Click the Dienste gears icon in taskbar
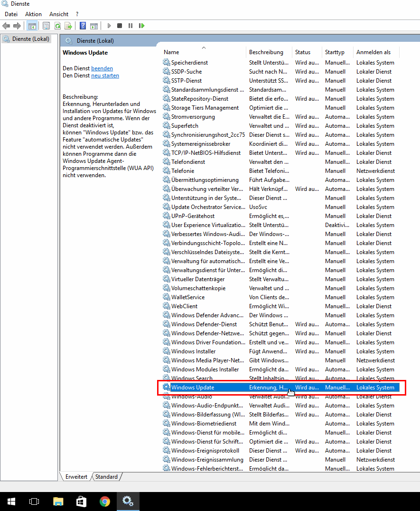Screen dimensions: 420x511 128,501
